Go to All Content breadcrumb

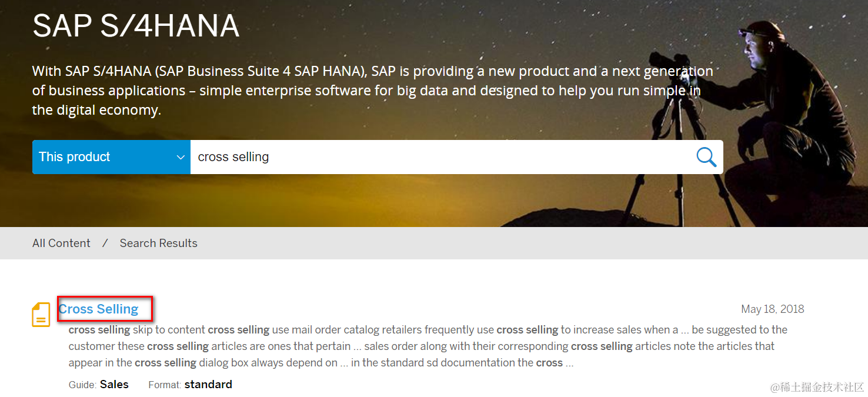click(61, 243)
